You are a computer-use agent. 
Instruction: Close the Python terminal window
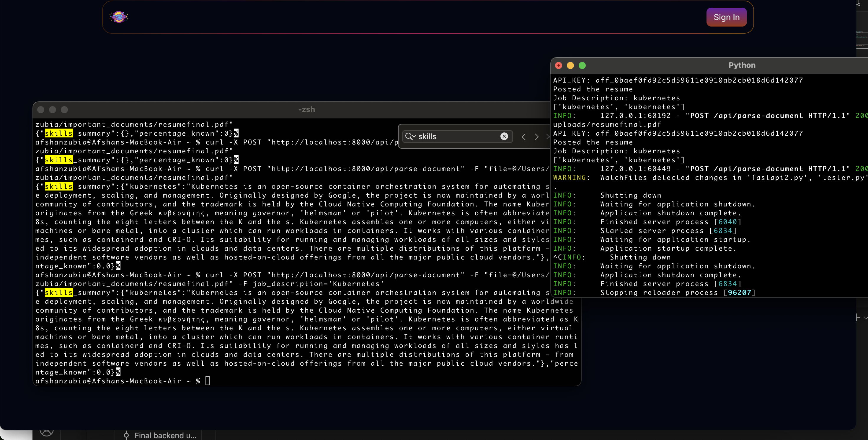click(x=558, y=66)
